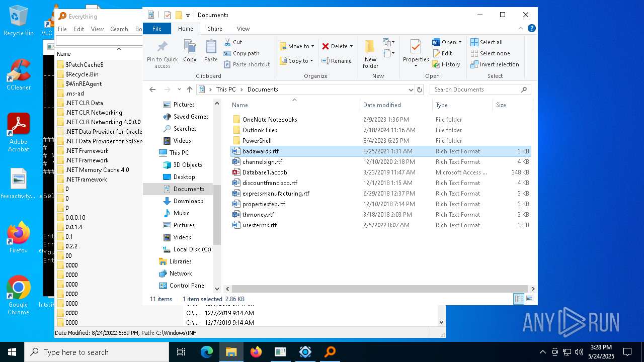Expand the Delete button dropdown
This screenshot has width=644, height=362.
[351, 46]
